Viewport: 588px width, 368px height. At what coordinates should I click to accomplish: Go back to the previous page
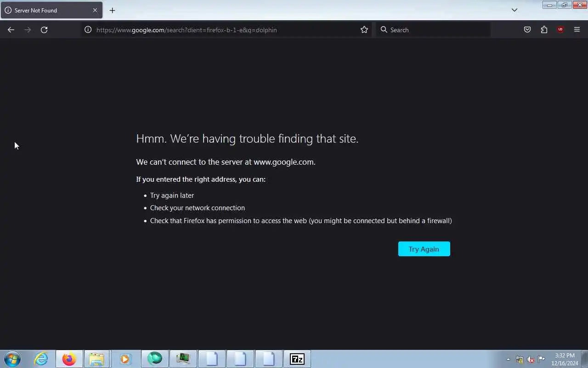(x=11, y=30)
